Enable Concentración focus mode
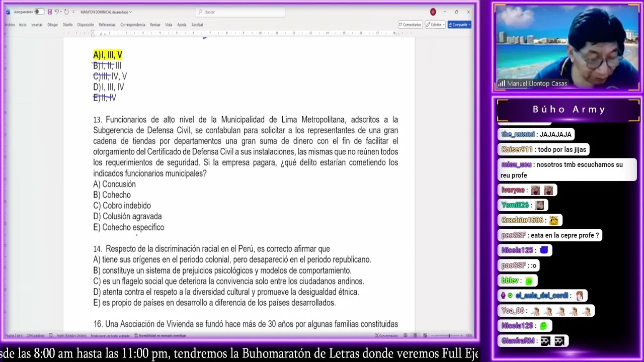Image resolution: width=644 pixels, height=362 pixels. coord(387,335)
